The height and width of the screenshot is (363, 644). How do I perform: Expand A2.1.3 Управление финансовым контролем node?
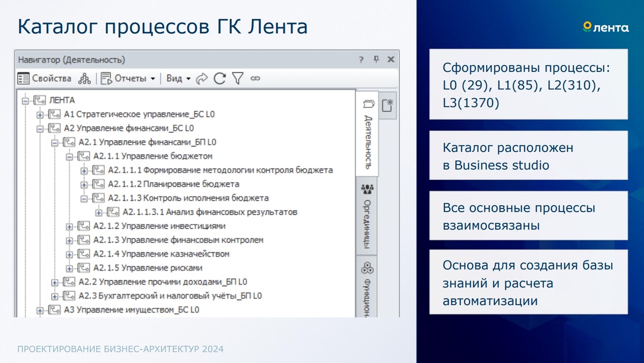[x=69, y=240]
